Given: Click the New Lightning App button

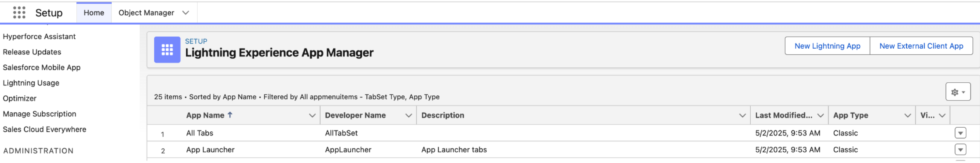Looking at the screenshot, I should [827, 46].
